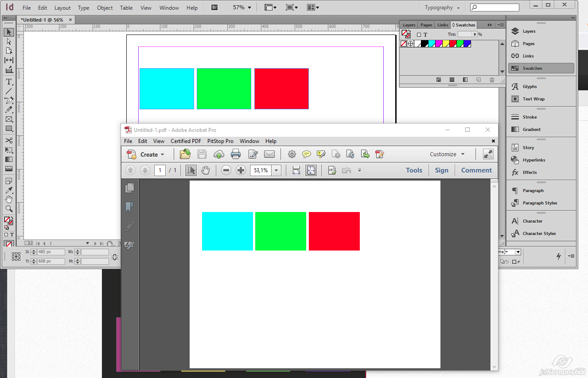Open InDesign Screen Mode dropdown
This screenshot has height=378, width=588.
click(x=291, y=8)
